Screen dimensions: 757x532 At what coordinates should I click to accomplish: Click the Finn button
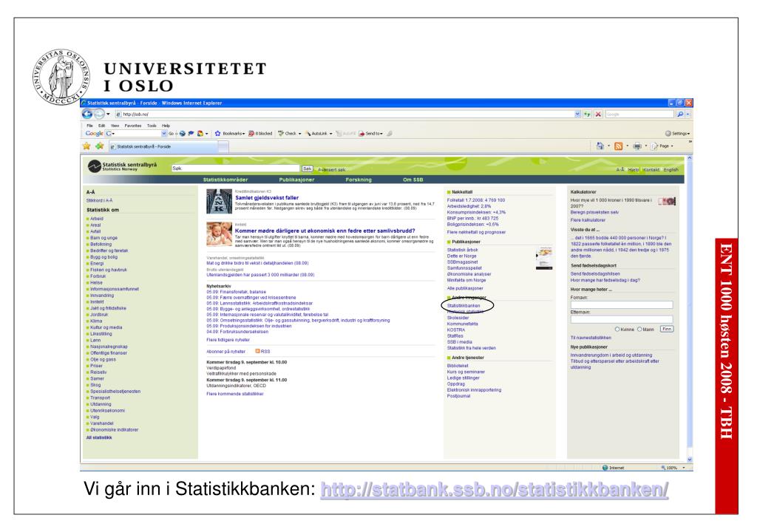(667, 329)
